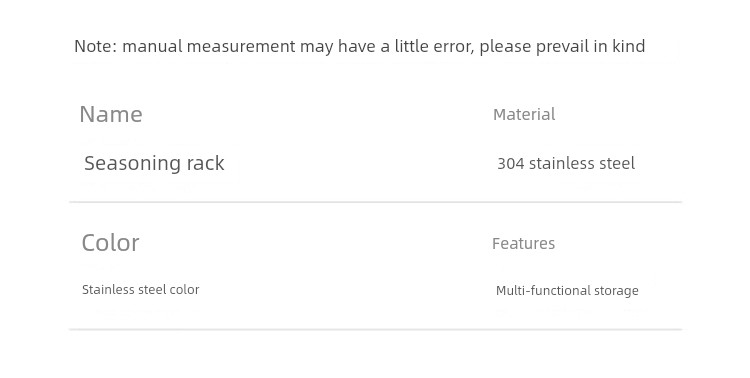Select the "Material" label
750x378 pixels.
(x=524, y=114)
